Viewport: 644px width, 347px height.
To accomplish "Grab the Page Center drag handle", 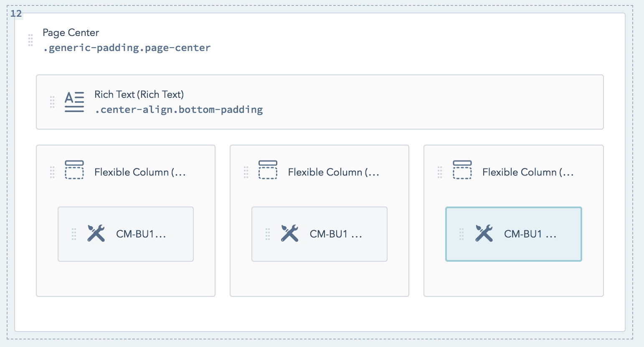I will 30,40.
